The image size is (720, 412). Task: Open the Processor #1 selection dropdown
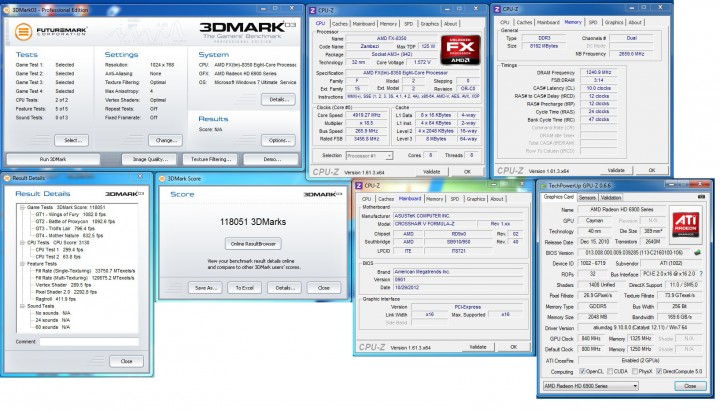(x=369, y=156)
